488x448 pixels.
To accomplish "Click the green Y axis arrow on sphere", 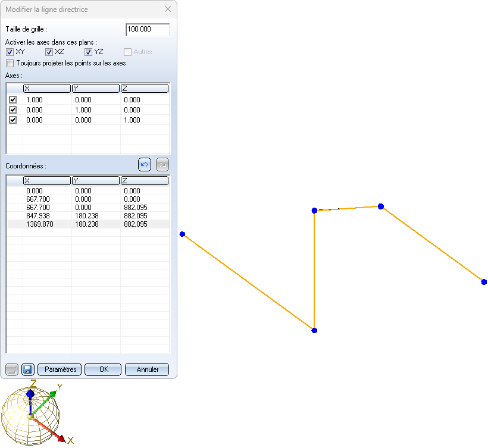I will 44,403.
